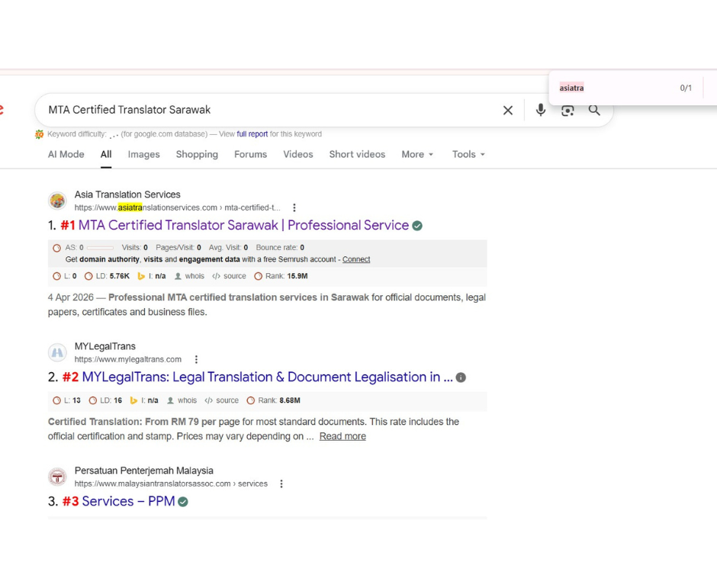Click source link in MYLegalTrans metrics row
The width and height of the screenshot is (717, 588).
[x=222, y=400]
